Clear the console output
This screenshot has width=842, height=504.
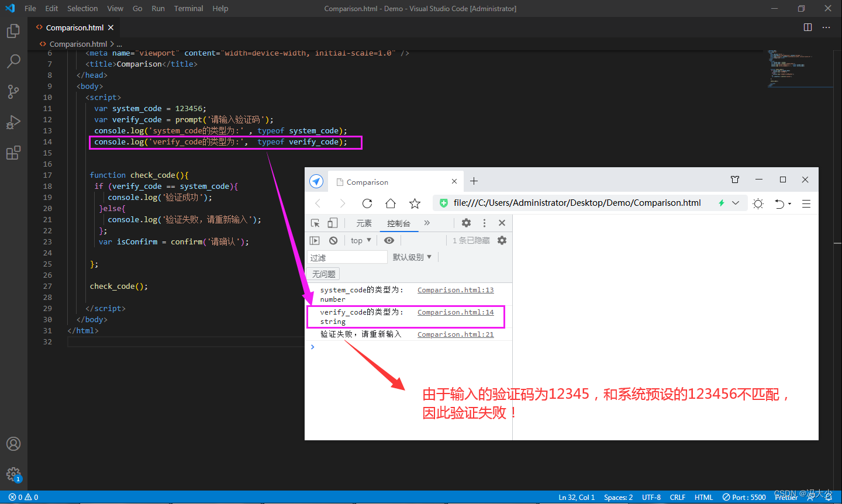[333, 240]
